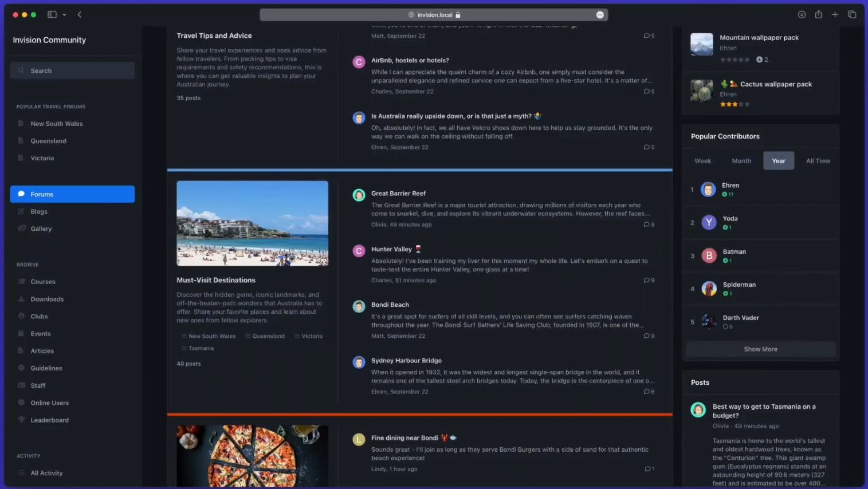Click the Blogs pencil icon in sidebar
868x489 pixels.
[x=21, y=211]
